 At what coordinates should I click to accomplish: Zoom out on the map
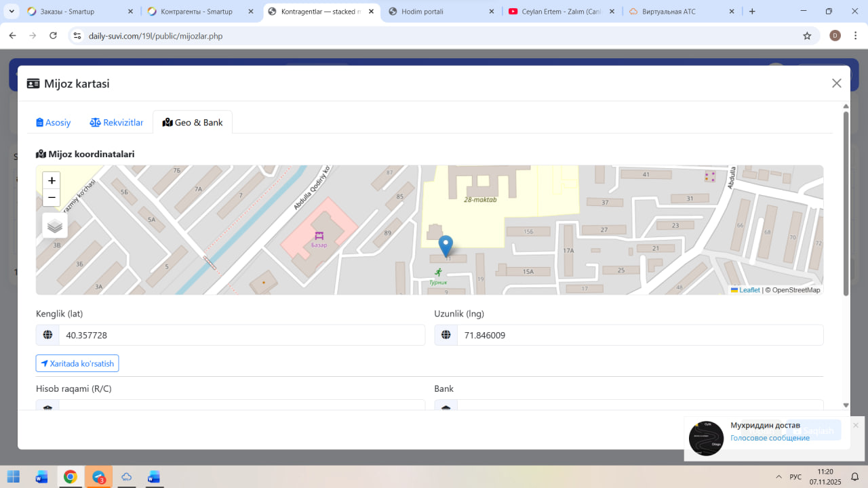pyautogui.click(x=52, y=198)
